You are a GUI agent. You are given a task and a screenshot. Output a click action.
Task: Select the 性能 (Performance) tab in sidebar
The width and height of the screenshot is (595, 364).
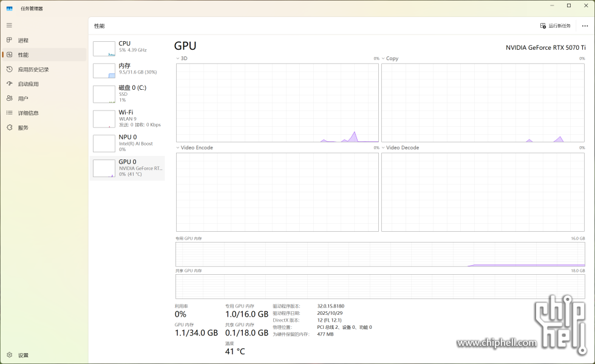point(23,55)
